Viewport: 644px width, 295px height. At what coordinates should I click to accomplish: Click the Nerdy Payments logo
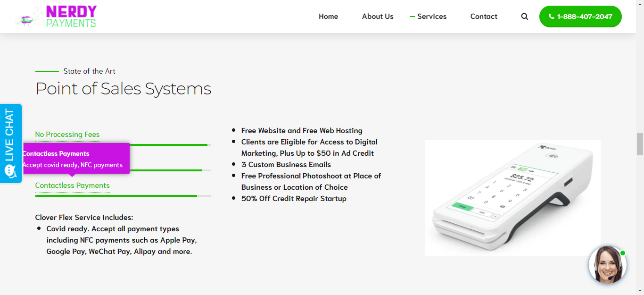[x=56, y=17]
